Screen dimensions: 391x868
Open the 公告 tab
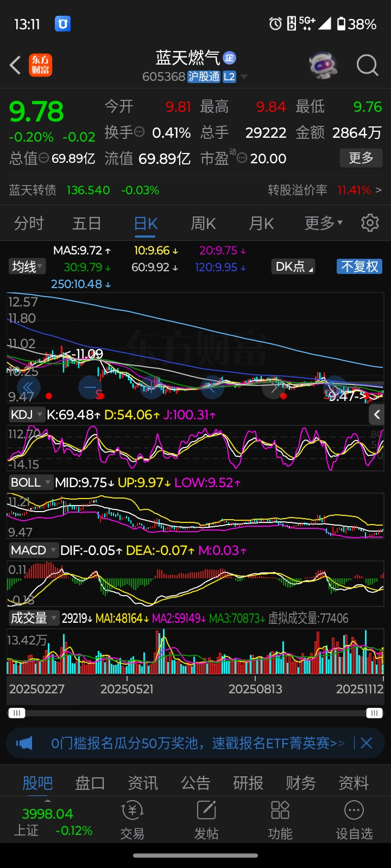point(195,783)
